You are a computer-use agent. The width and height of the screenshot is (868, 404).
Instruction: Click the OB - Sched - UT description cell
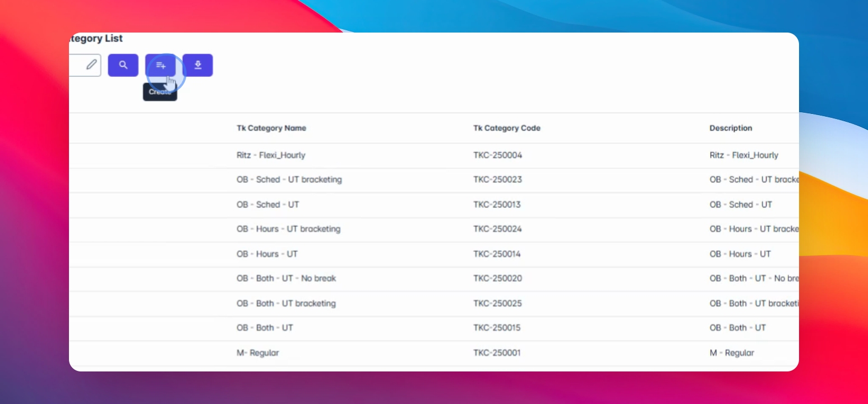741,204
